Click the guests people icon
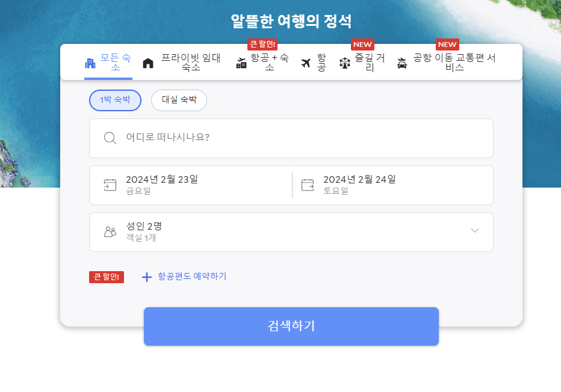 pyautogui.click(x=110, y=231)
